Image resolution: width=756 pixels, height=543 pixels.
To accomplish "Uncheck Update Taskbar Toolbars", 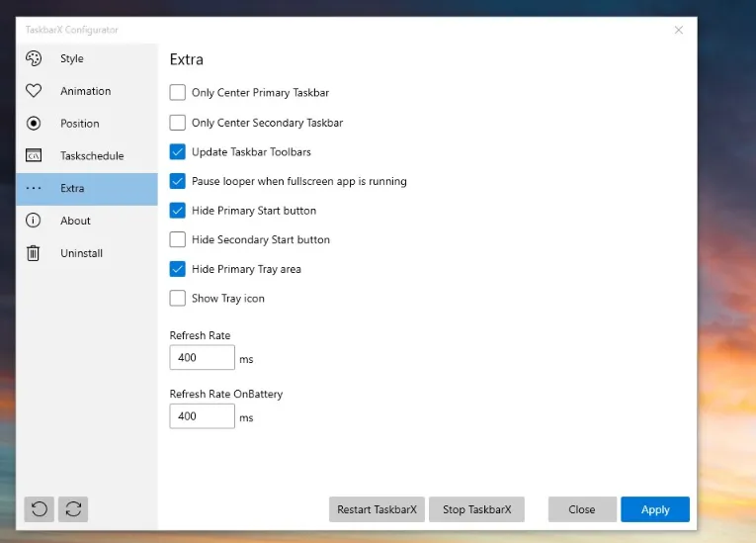I will click(x=178, y=152).
